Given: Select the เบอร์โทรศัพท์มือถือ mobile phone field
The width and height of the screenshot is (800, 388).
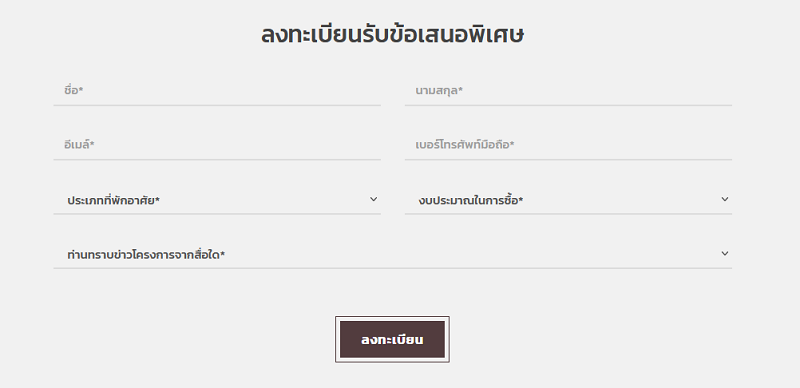Looking at the screenshot, I should click(x=568, y=145).
